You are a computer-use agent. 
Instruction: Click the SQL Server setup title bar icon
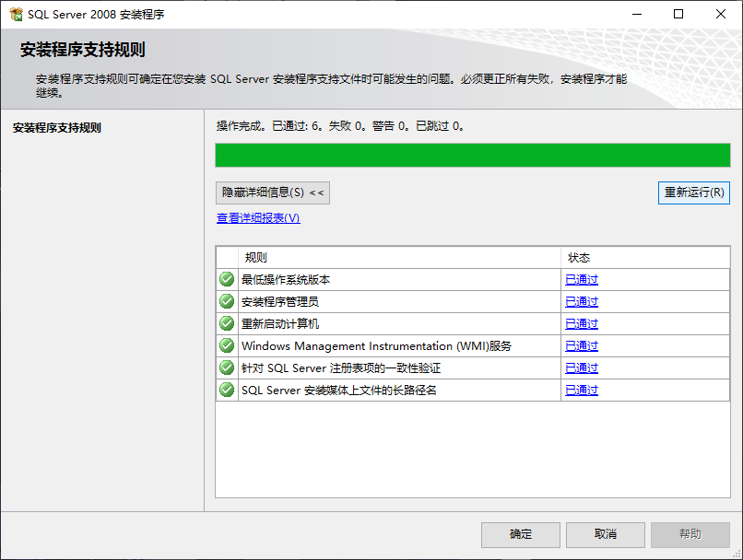(16, 14)
